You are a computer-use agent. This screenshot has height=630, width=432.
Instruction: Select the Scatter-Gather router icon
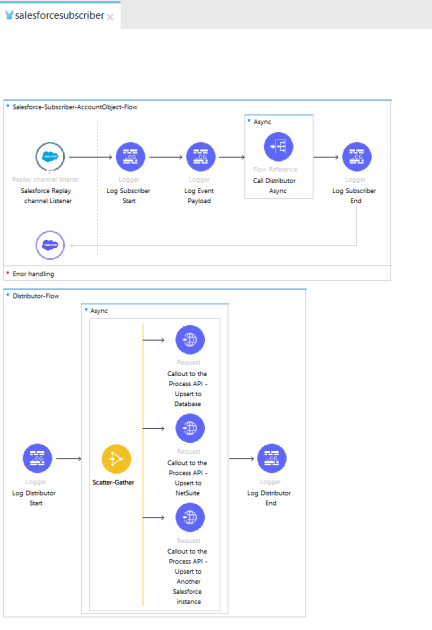116,459
